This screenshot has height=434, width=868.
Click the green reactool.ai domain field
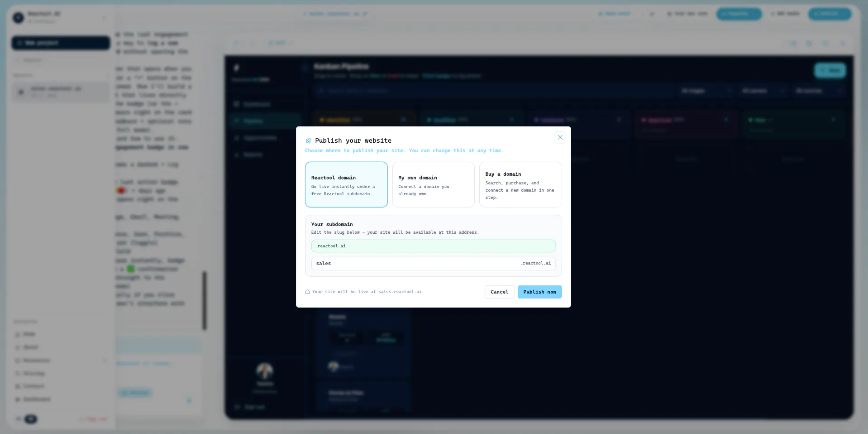[433, 246]
